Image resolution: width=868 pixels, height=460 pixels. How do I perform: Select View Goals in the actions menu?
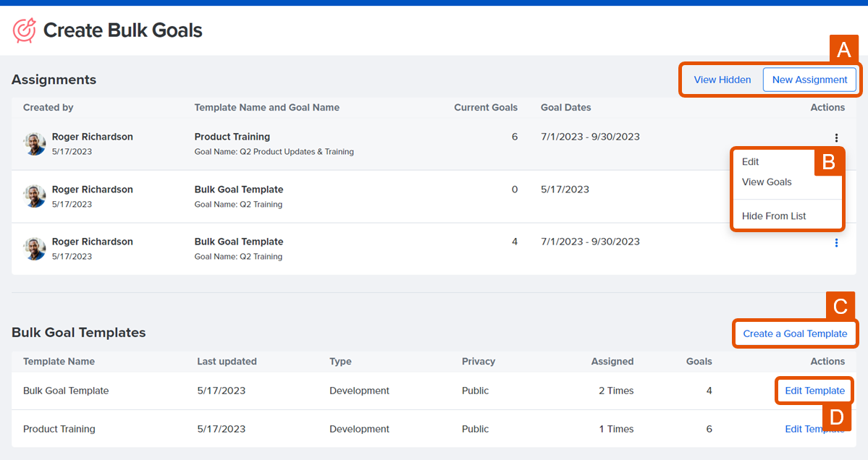point(767,182)
